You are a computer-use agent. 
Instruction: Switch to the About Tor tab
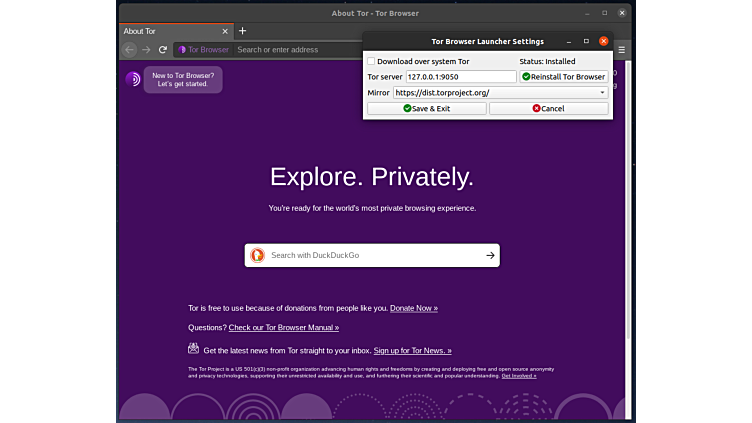(x=160, y=31)
